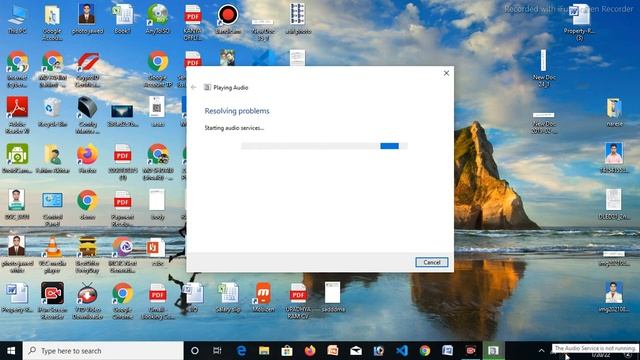Image resolution: width=640 pixels, height=360 pixels.
Task: Select the AnyToISO shortcut
Action: tap(158, 19)
